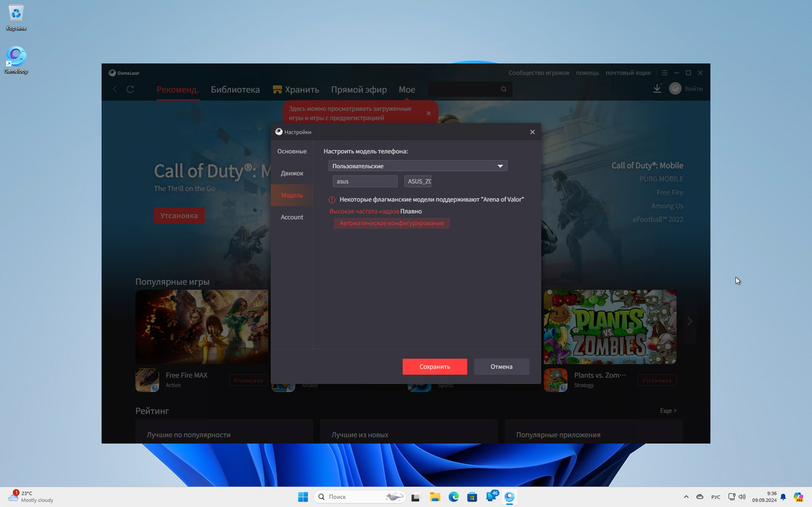
Task: Open the Рекоменд. tab
Action: (178, 90)
